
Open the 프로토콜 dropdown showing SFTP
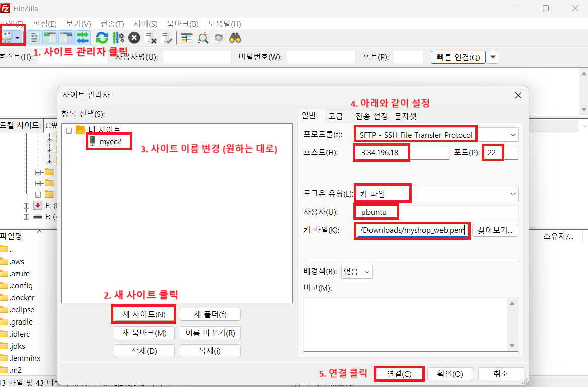coord(437,135)
